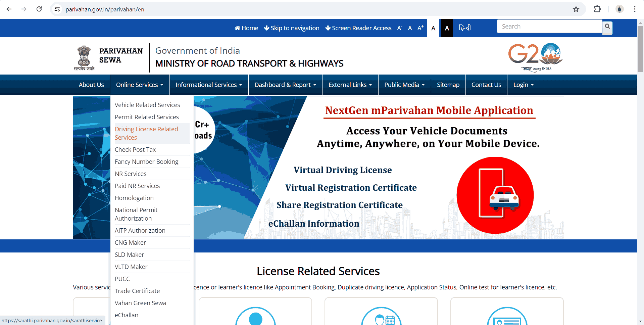Select Vehicle Related Services
Image resolution: width=644 pixels, height=325 pixels.
pyautogui.click(x=152, y=105)
